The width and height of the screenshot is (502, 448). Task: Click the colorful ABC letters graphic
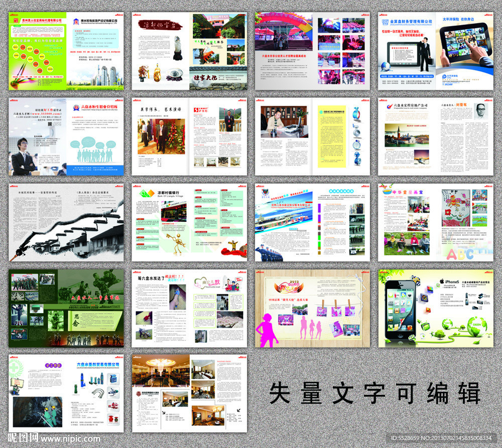[x=460, y=254]
